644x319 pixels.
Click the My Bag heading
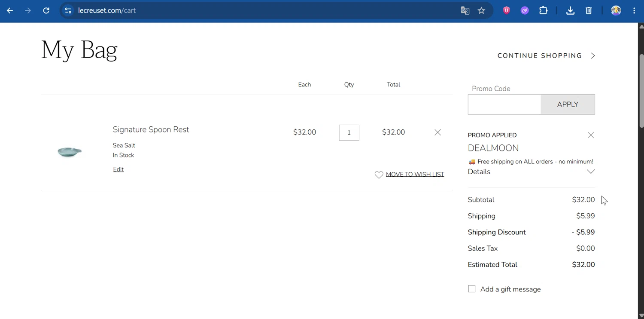point(79,50)
